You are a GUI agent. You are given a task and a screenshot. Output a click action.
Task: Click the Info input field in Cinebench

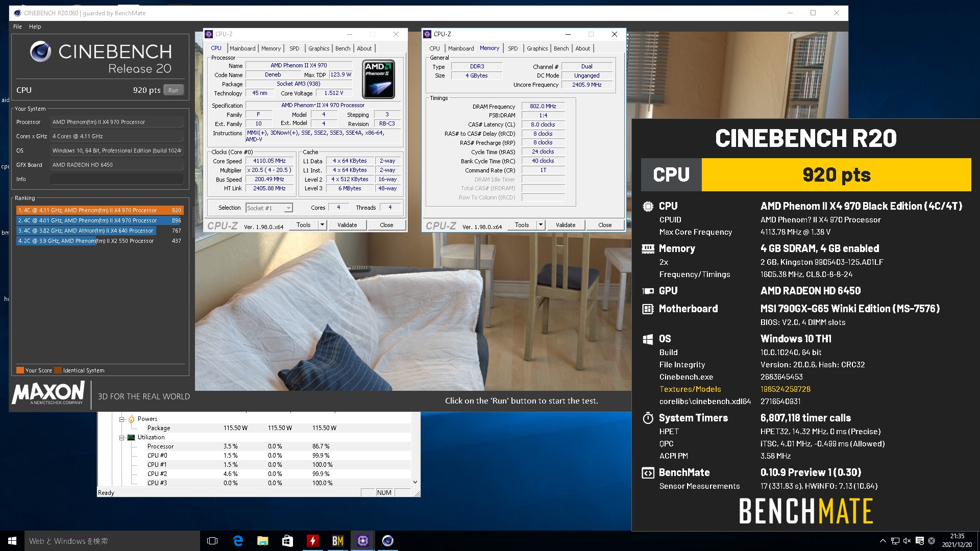116,179
